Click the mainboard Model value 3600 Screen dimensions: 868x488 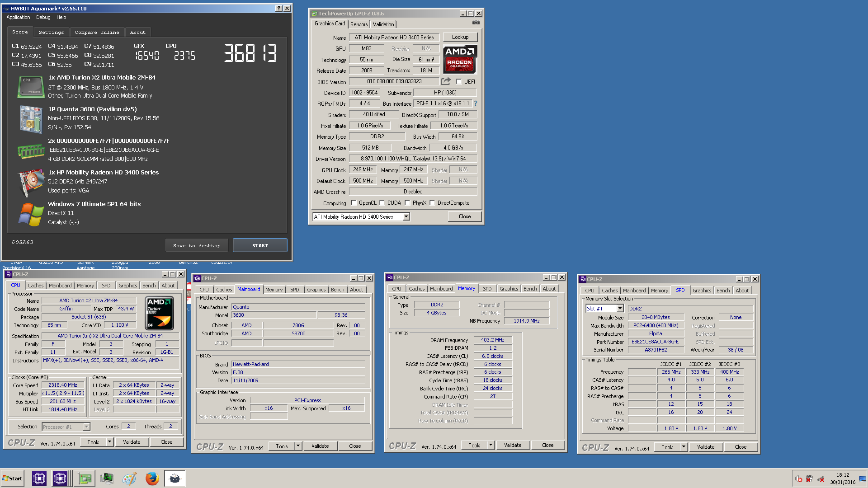pyautogui.click(x=274, y=315)
